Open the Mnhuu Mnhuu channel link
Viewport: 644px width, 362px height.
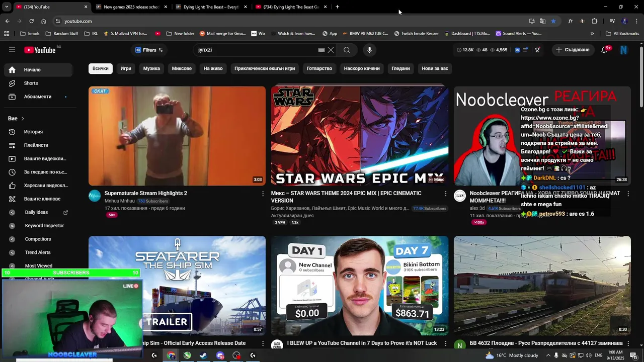click(x=120, y=201)
